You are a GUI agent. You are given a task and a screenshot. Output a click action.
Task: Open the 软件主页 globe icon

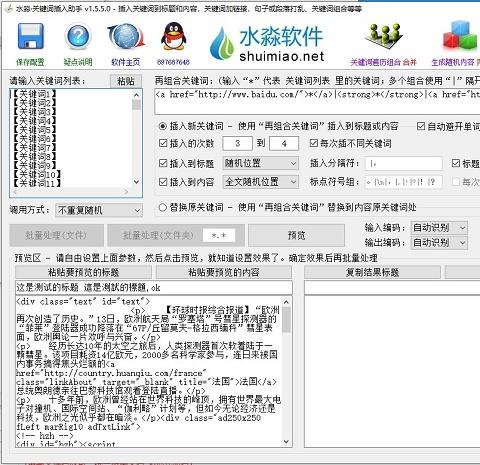(x=126, y=36)
